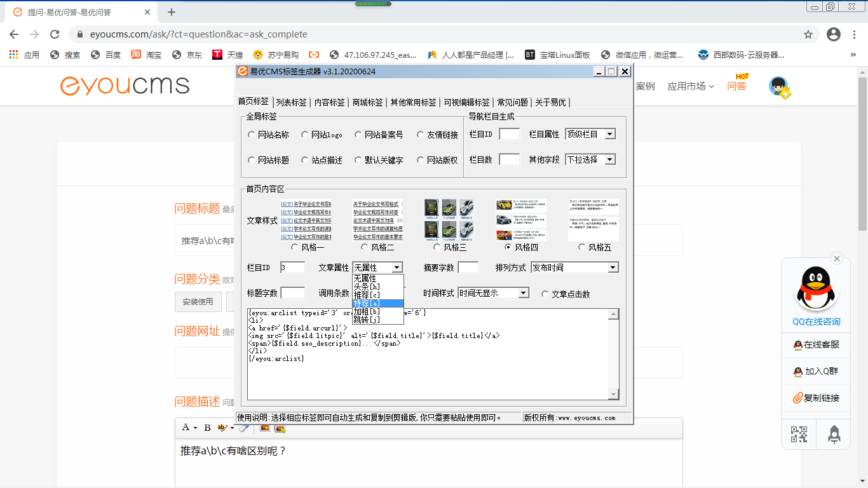The image size is (868, 488).
Task: Click the 在线客服 sidebar button
Action: pos(817,344)
